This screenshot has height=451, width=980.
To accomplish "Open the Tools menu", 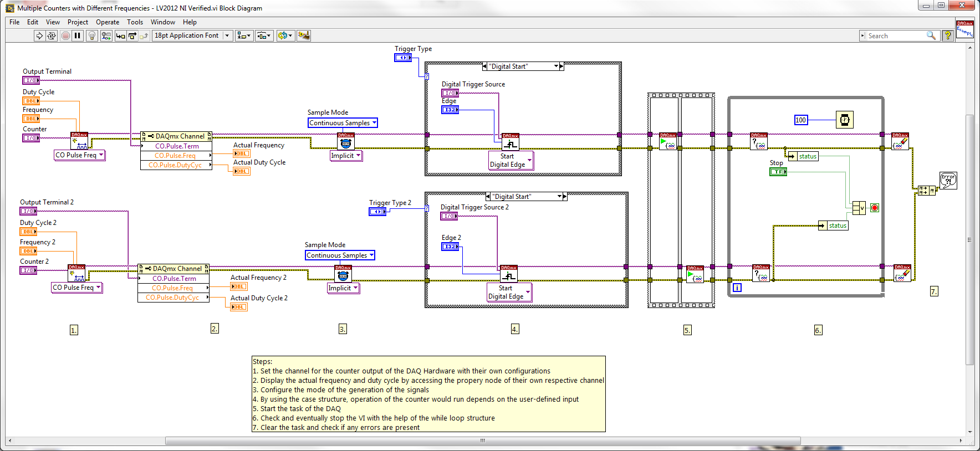I will pyautogui.click(x=135, y=22).
